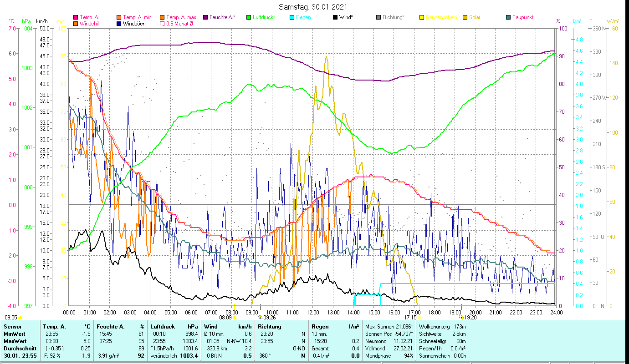Click the purple Feuchte A. legend square

click(205, 18)
